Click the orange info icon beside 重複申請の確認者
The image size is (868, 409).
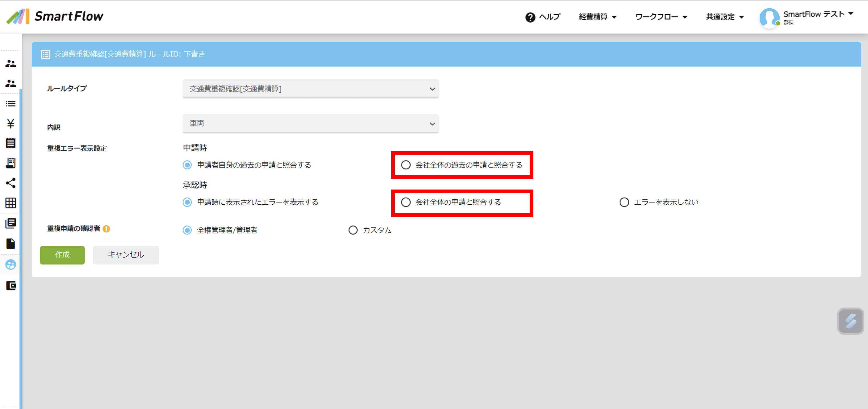pyautogui.click(x=106, y=229)
